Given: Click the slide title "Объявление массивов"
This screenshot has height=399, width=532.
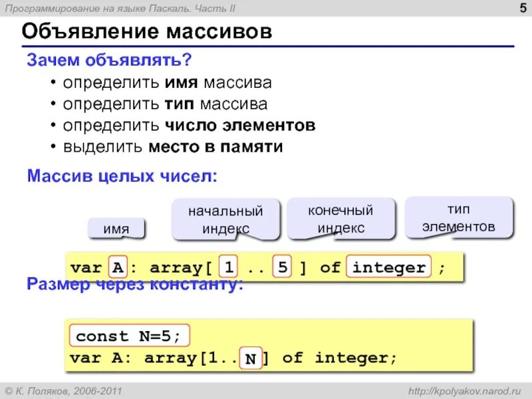Looking at the screenshot, I should (x=146, y=29).
